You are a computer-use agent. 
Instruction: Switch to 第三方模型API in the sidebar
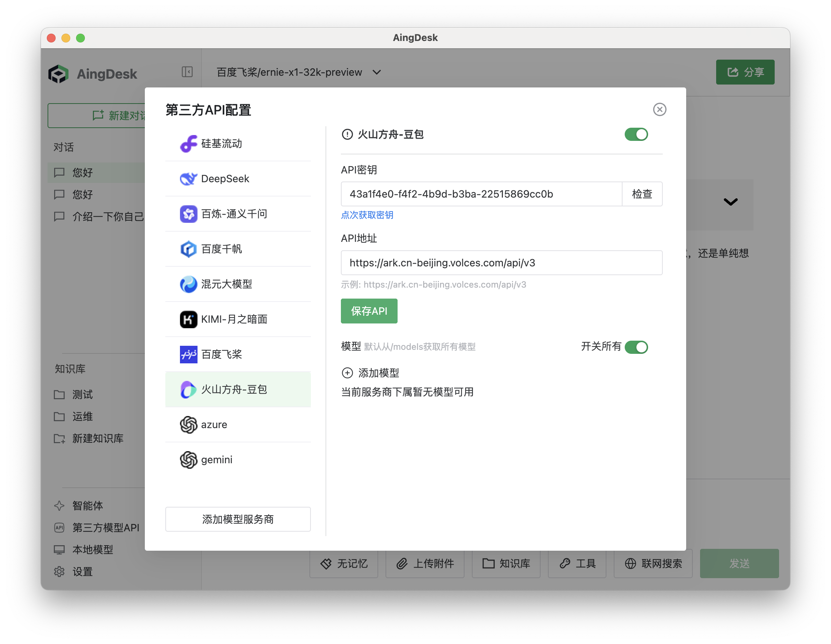tap(105, 528)
